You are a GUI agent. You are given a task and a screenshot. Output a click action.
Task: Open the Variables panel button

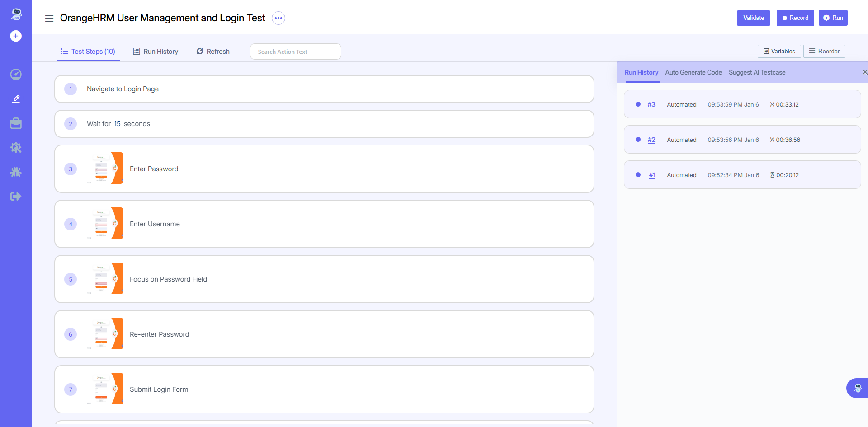[x=779, y=51]
